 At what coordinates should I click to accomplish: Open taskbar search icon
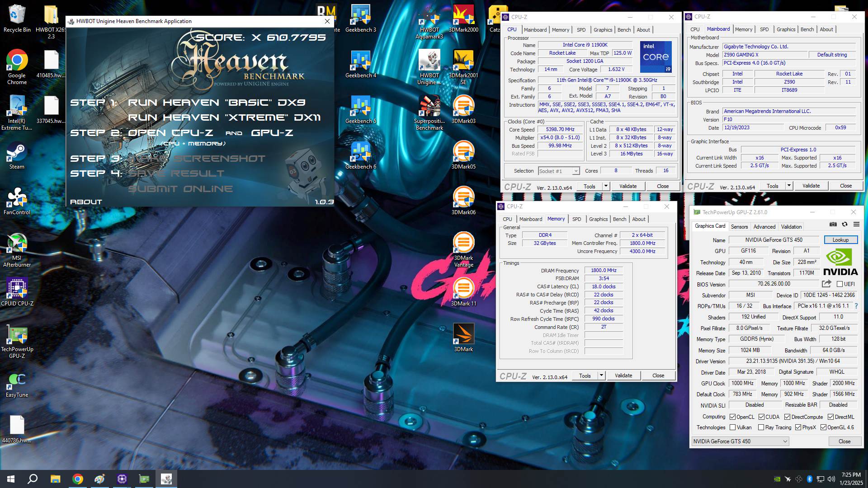click(33, 479)
